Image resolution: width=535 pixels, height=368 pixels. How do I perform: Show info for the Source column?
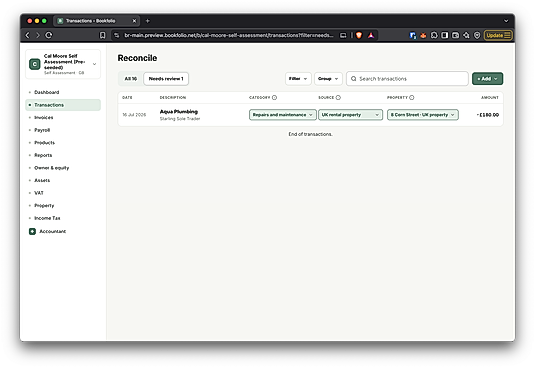[x=338, y=98]
